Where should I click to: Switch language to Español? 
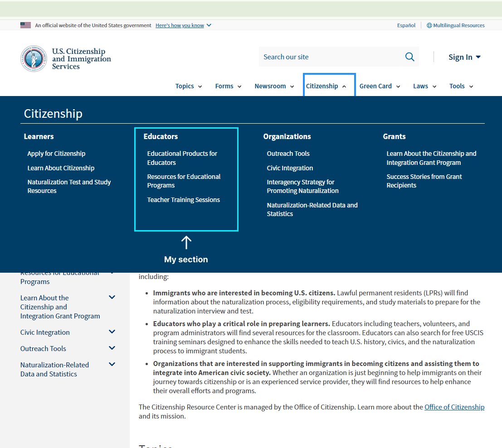[x=406, y=25]
